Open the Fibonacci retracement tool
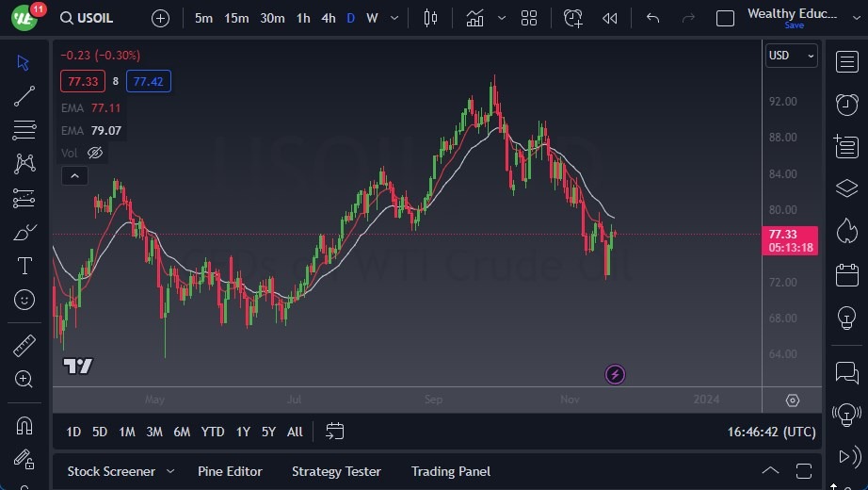The width and height of the screenshot is (868, 490). 24,130
